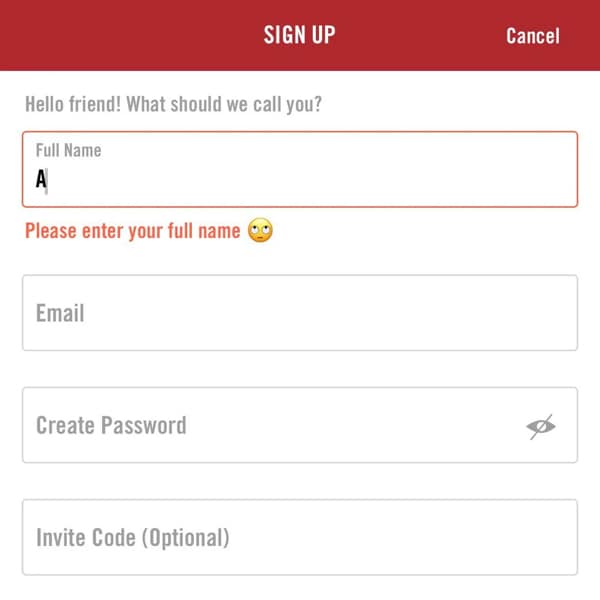
Task: Tap Cancel in the red header
Action: coord(532,36)
